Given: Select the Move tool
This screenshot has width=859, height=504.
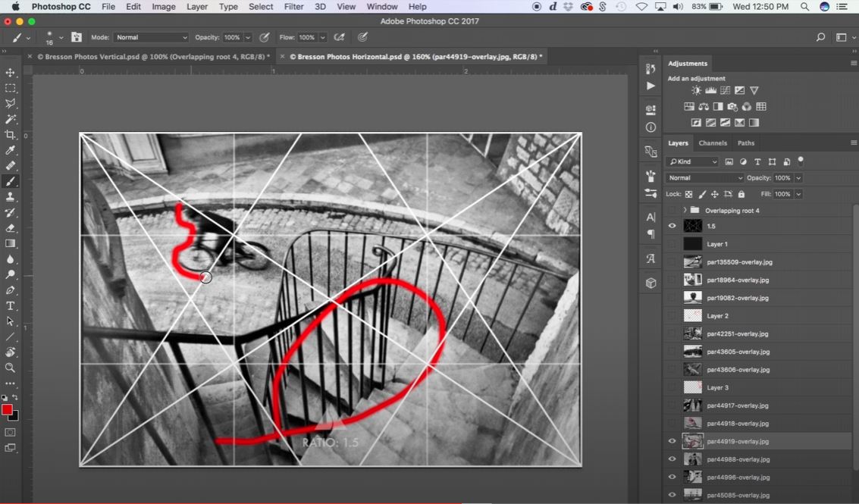Looking at the screenshot, I should tap(10, 72).
